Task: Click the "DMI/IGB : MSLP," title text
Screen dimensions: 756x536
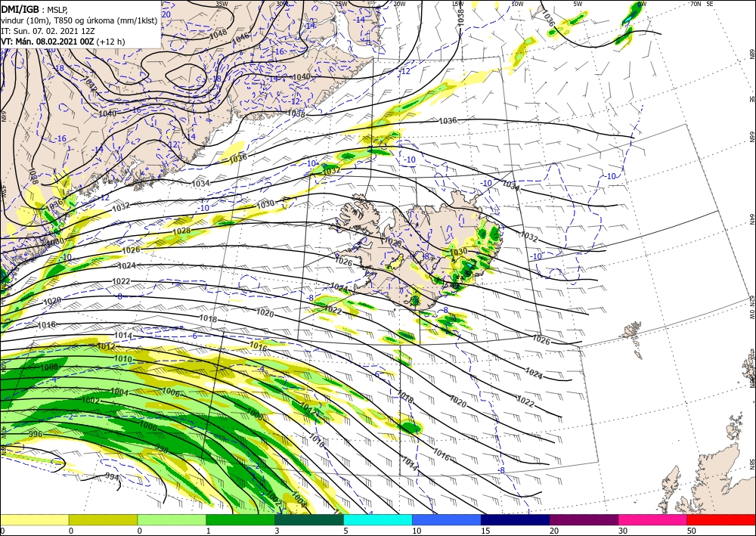Action: (x=35, y=9)
